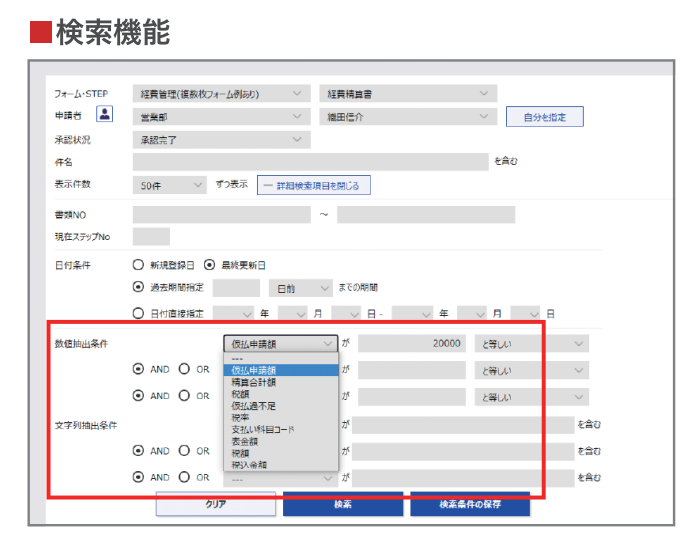Expand the 営業部 department dropdown
Viewport: 690px width, 539px height.
[x=222, y=117]
